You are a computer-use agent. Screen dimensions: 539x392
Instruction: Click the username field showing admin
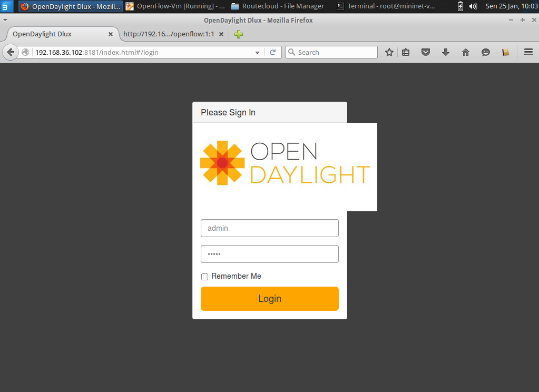[x=270, y=228]
